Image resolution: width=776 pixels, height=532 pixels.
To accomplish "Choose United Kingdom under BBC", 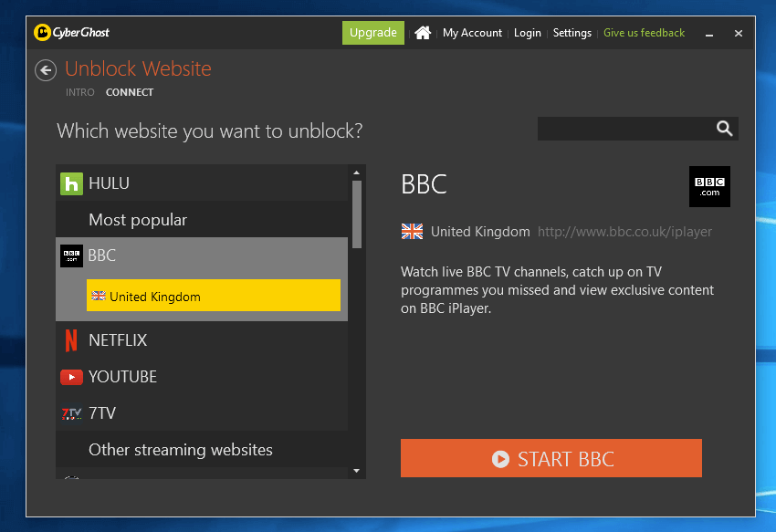I will [214, 296].
